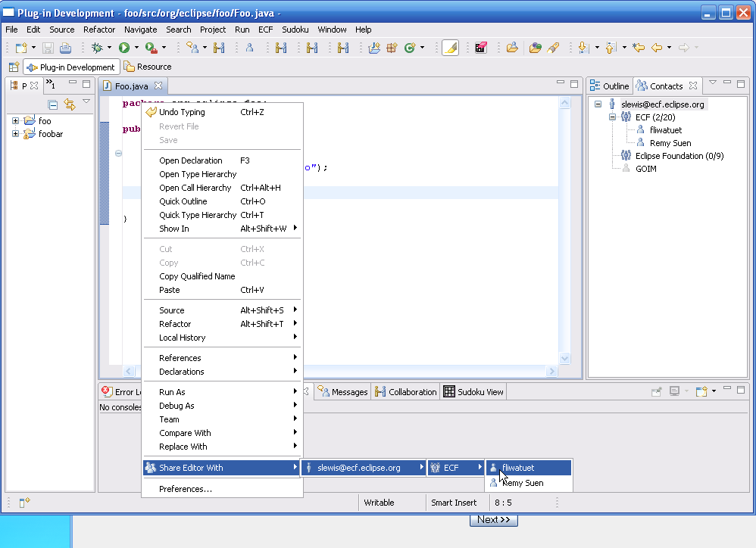Click the flashlight Search icon

pos(553,48)
